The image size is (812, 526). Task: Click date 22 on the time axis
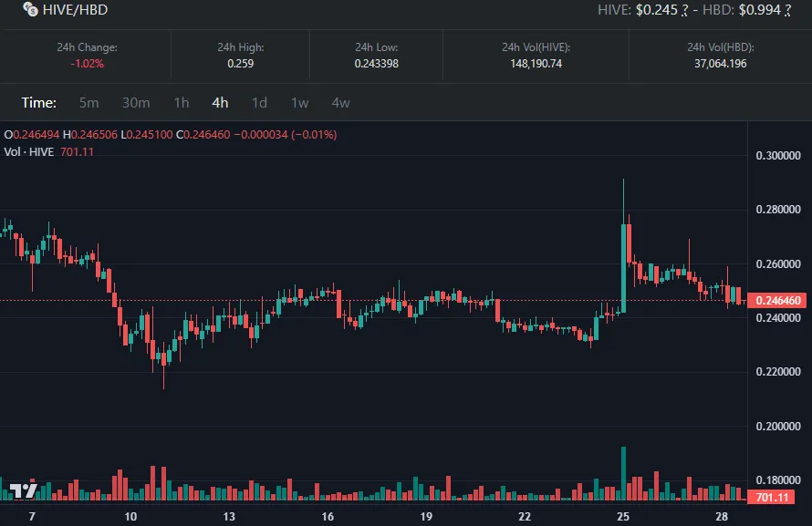tap(525, 516)
